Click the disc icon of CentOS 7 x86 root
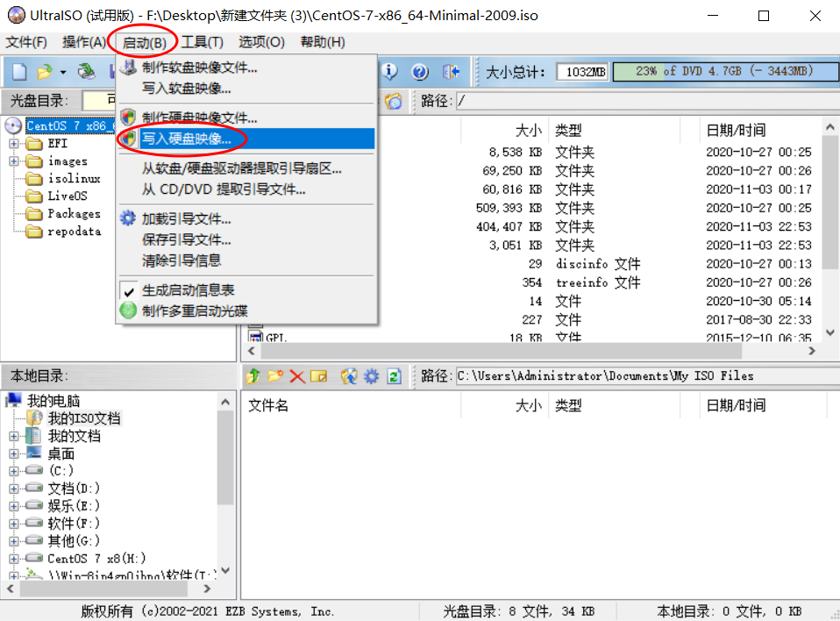Image resolution: width=840 pixels, height=621 pixels. tap(13, 126)
